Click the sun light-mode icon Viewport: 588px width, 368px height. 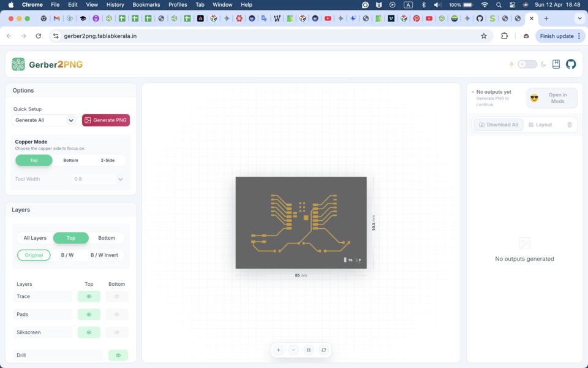coord(511,64)
